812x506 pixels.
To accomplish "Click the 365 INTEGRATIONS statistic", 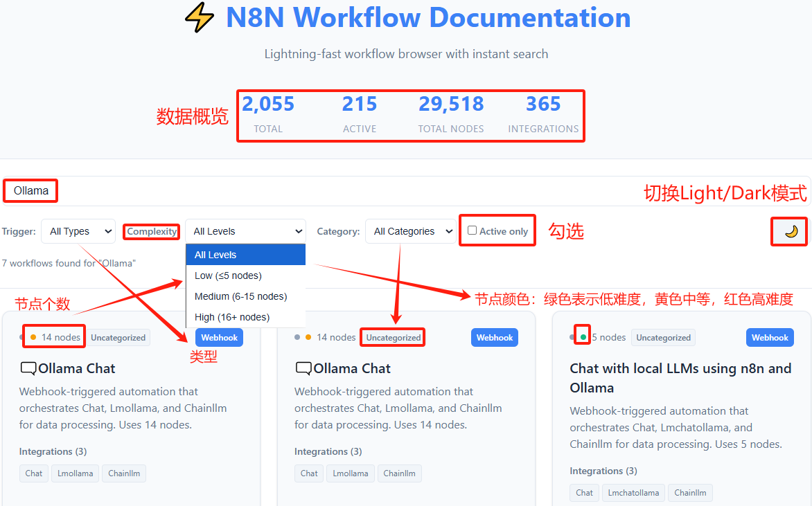I will (543, 114).
